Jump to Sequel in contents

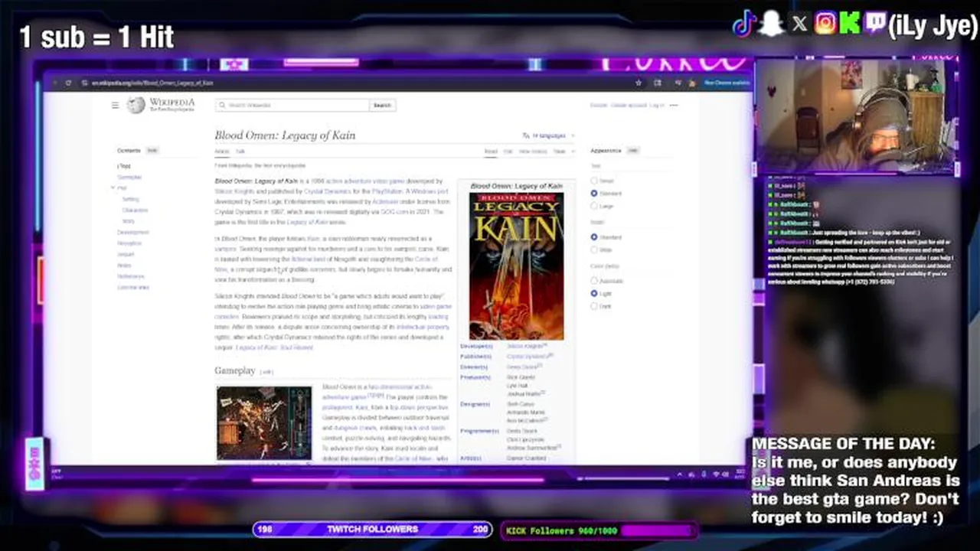(x=126, y=254)
